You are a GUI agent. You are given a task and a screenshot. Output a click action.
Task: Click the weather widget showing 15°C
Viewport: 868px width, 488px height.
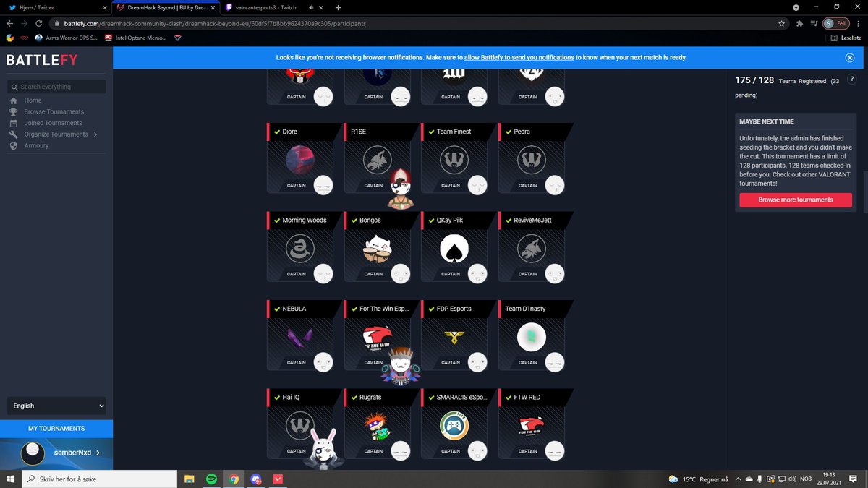(699, 479)
